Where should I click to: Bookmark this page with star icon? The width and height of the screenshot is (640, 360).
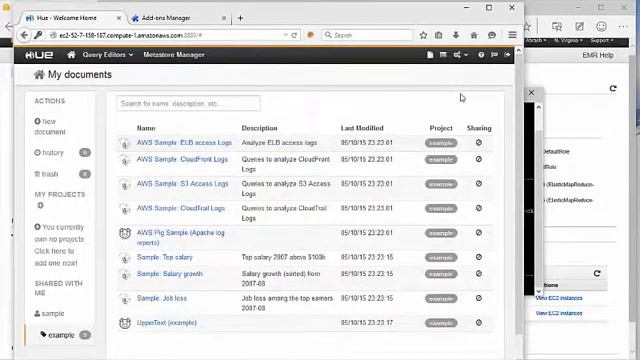[x=423, y=35]
